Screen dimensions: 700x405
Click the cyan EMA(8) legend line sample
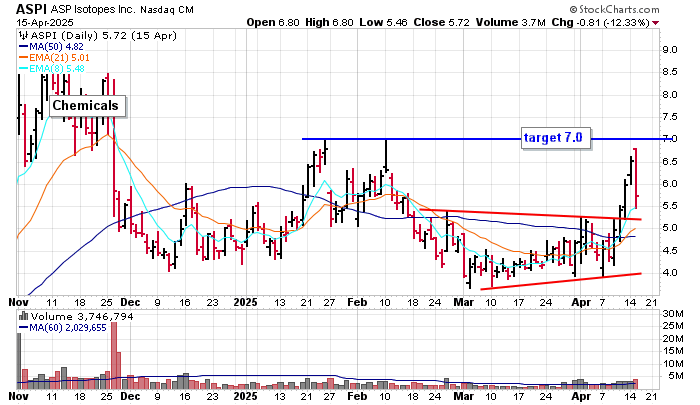[x=23, y=68]
